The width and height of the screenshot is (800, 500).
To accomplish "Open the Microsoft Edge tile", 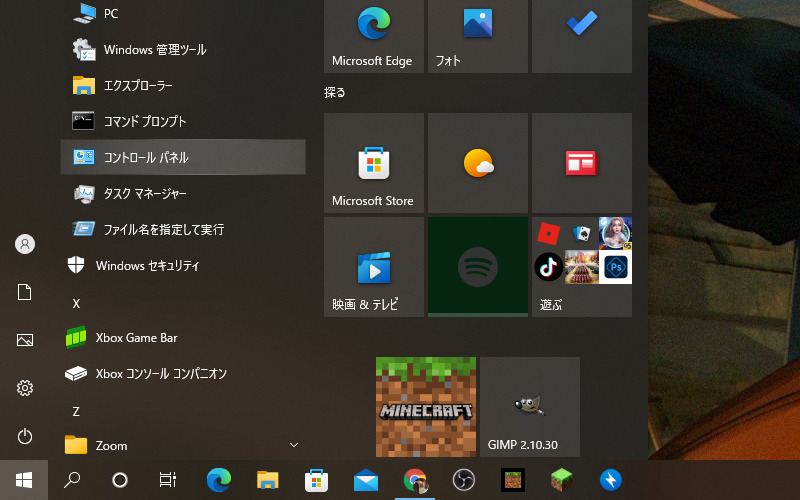I will 374,36.
